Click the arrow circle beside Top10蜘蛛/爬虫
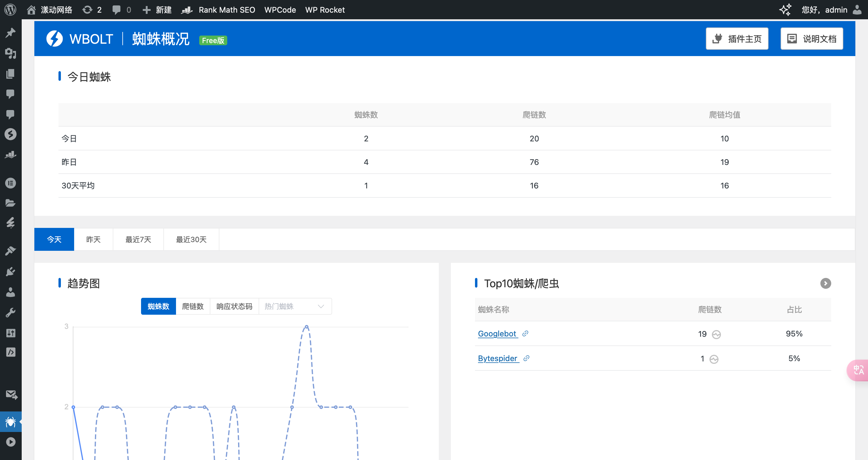Image resolution: width=868 pixels, height=460 pixels. [x=826, y=283]
